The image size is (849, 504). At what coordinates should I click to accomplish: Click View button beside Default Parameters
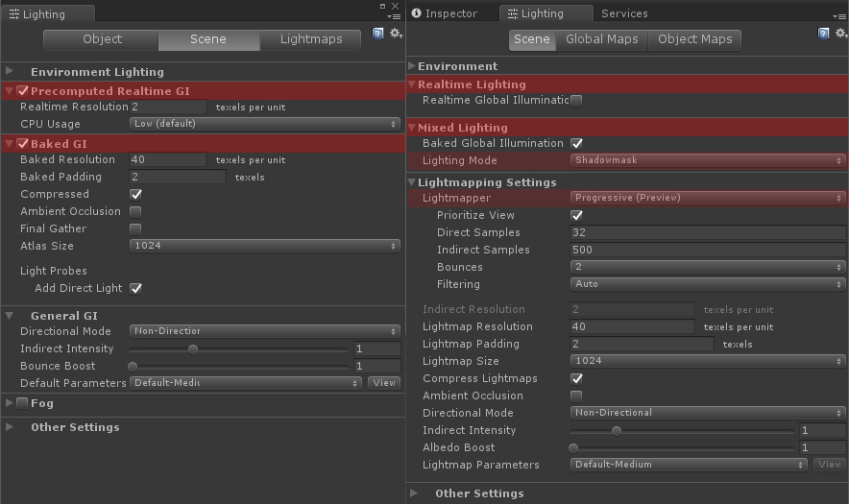click(x=384, y=383)
